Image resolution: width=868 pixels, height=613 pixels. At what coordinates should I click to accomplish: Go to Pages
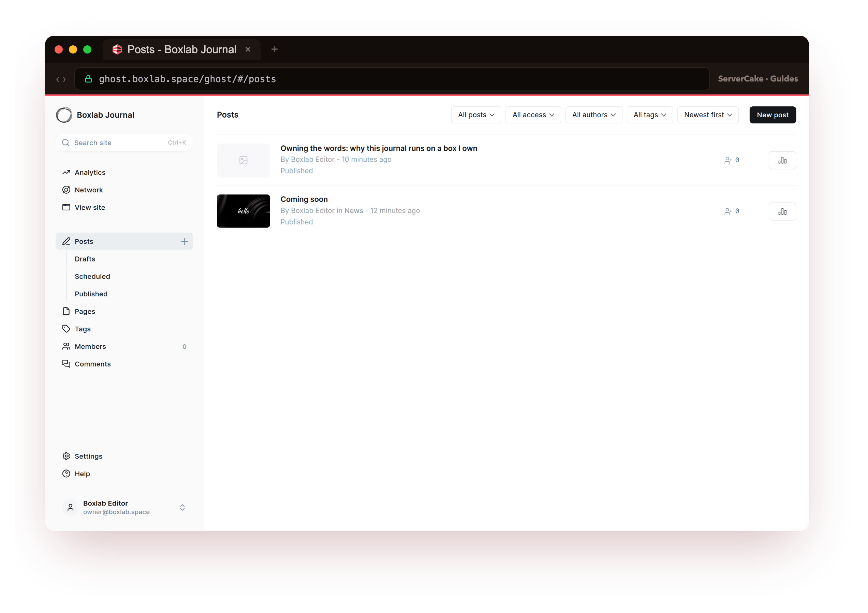124,311
